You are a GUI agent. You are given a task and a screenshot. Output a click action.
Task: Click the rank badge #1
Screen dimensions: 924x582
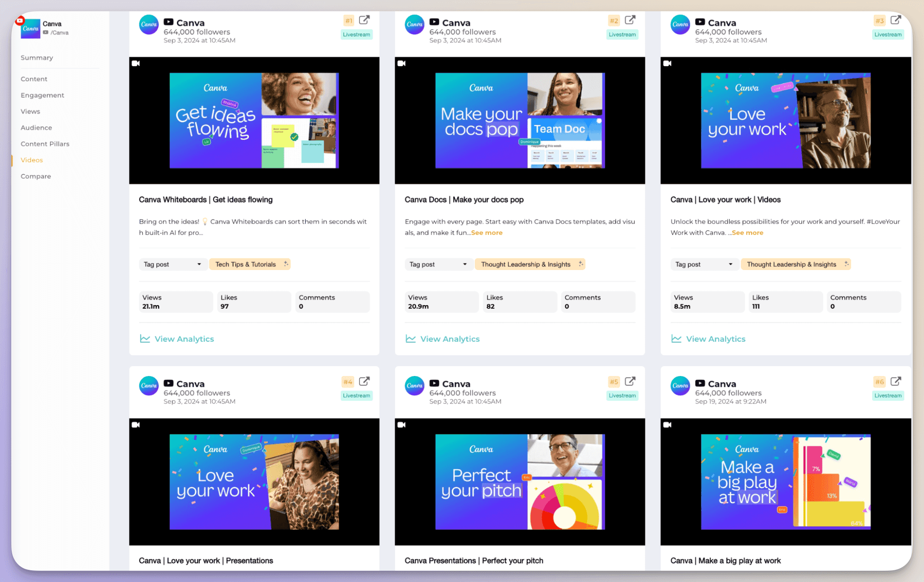point(349,21)
